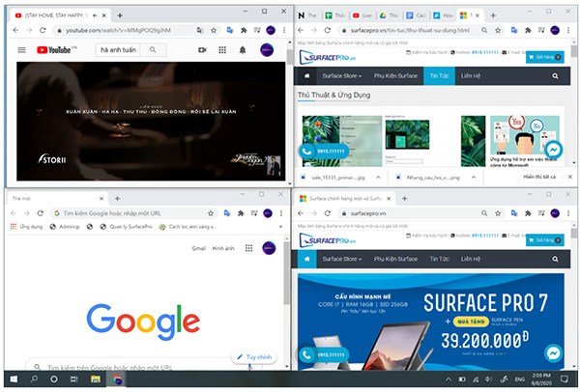Open Google apps grid on new tab page
This screenshot has height=392, width=580.
249,248
